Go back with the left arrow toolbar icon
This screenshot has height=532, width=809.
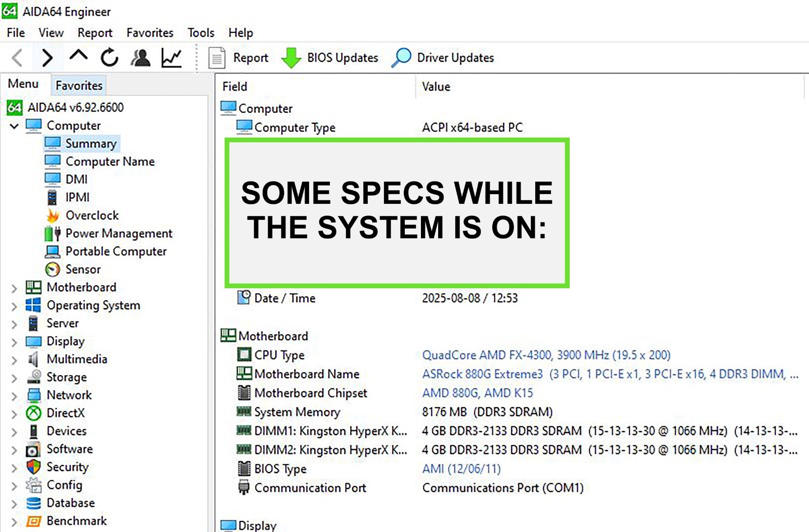[17, 58]
